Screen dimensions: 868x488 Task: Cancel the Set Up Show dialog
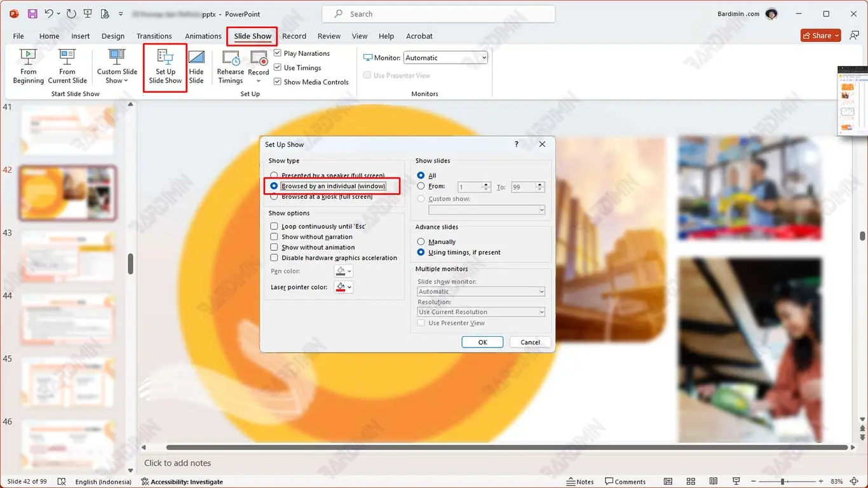pos(530,342)
